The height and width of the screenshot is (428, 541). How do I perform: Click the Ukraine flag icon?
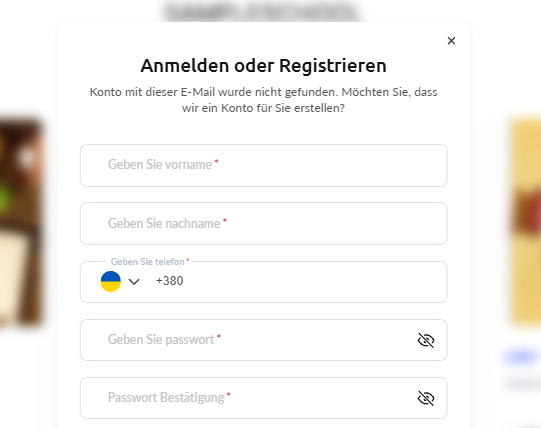(111, 281)
